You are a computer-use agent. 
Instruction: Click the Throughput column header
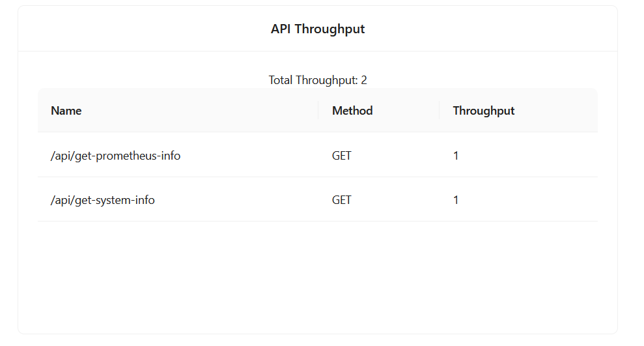[484, 111]
